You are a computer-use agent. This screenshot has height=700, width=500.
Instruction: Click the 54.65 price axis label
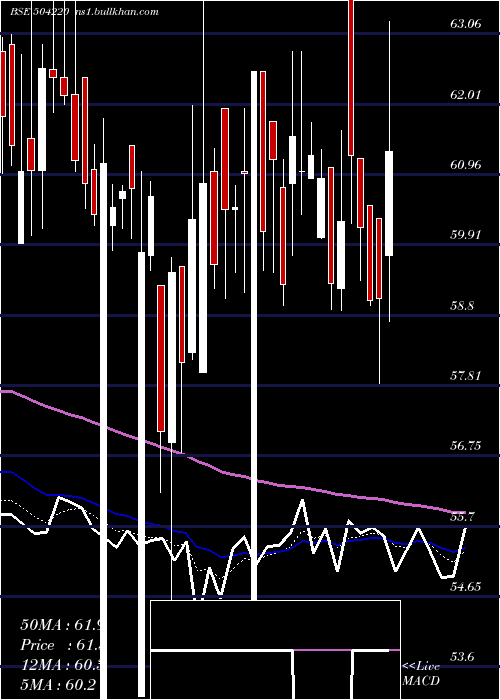click(x=466, y=587)
